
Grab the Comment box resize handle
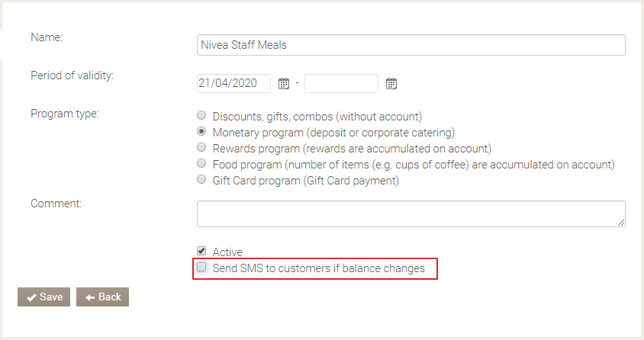coord(621,222)
